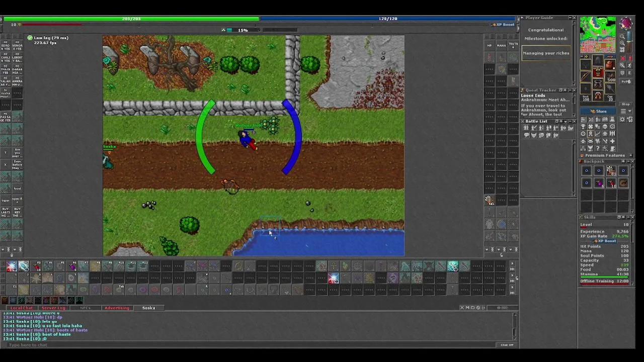
Task: Open the question mark help icon
Action: pyautogui.click(x=598, y=148)
